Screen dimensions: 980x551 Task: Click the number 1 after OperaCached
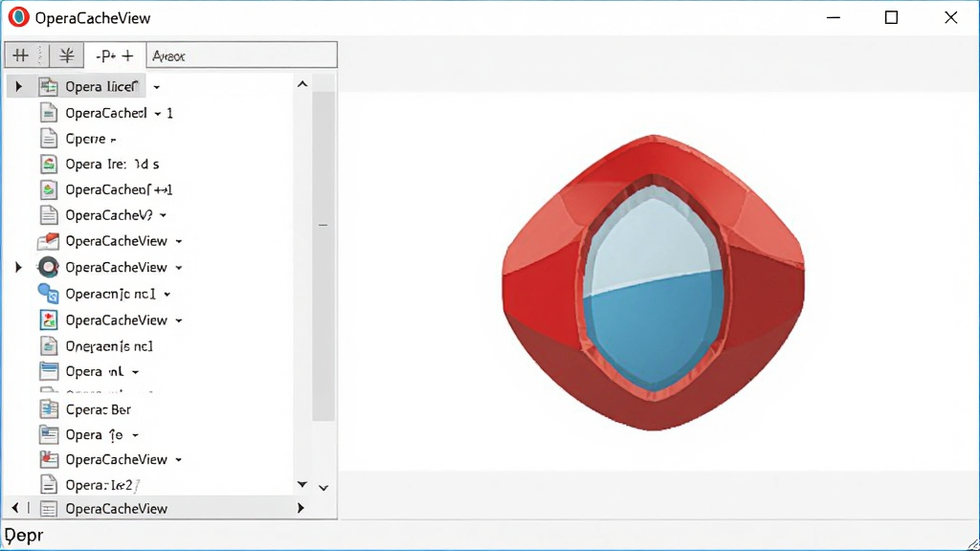pos(169,113)
